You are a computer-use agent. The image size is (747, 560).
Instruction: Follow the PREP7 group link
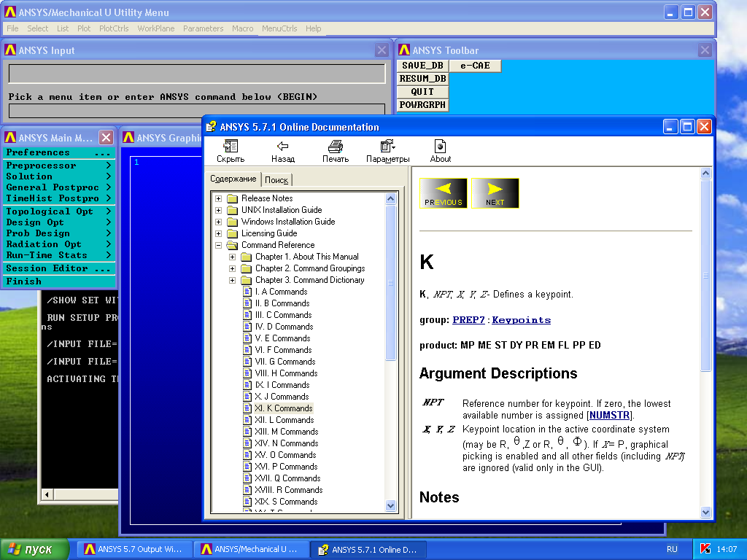pos(468,320)
